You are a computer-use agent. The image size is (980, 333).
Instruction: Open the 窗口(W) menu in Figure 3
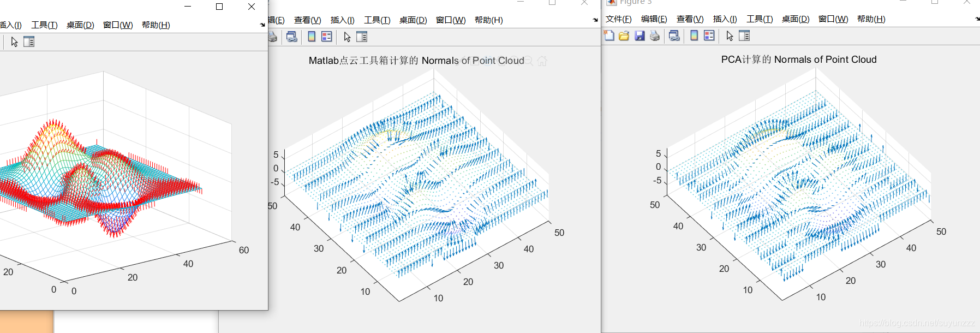(833, 19)
